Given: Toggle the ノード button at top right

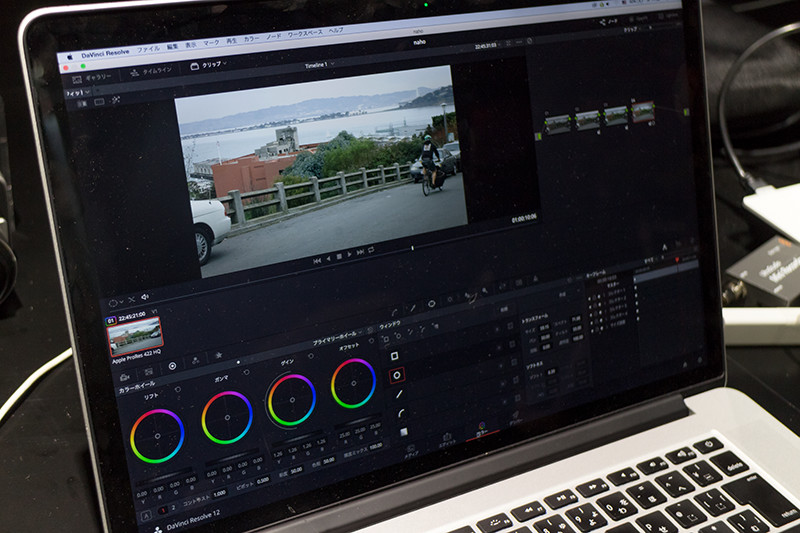Looking at the screenshot, I should click(609, 21).
